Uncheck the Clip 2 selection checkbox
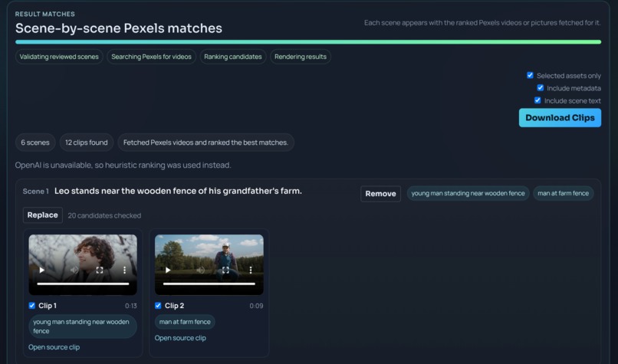This screenshot has width=618, height=364. coord(158,305)
